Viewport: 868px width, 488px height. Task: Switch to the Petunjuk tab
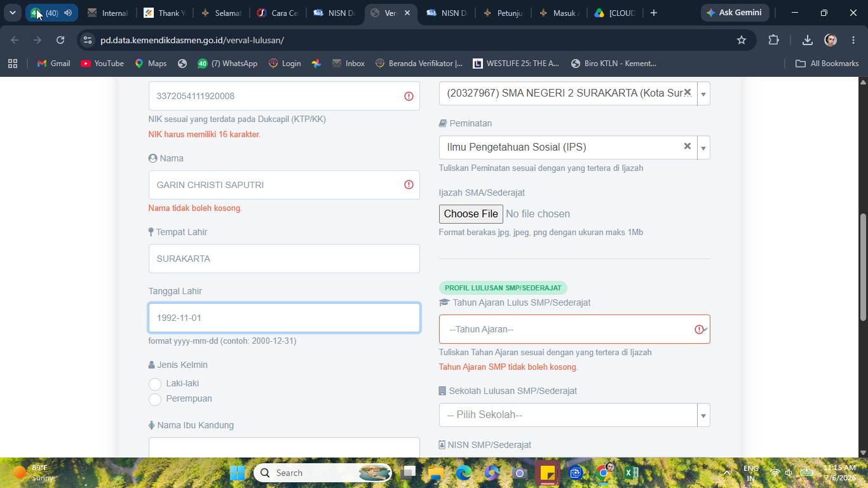(503, 13)
